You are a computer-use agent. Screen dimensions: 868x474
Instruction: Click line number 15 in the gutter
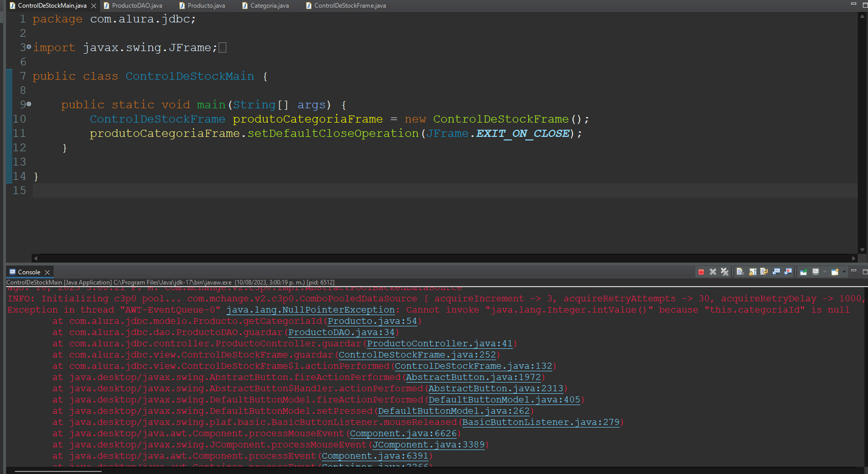(19, 191)
